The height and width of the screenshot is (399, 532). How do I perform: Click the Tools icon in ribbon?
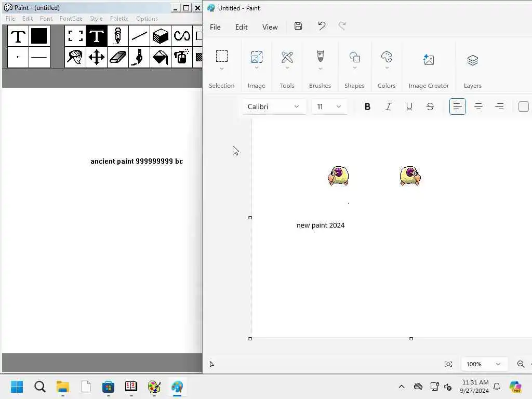287,57
